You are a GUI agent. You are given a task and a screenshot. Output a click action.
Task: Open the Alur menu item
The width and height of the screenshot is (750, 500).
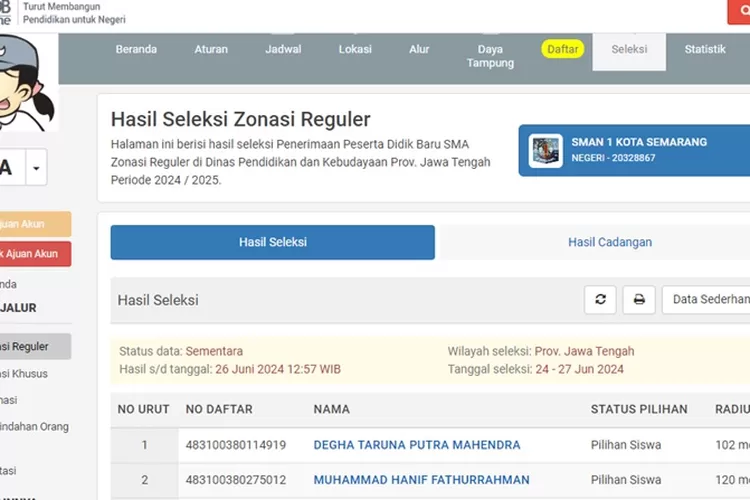(419, 49)
